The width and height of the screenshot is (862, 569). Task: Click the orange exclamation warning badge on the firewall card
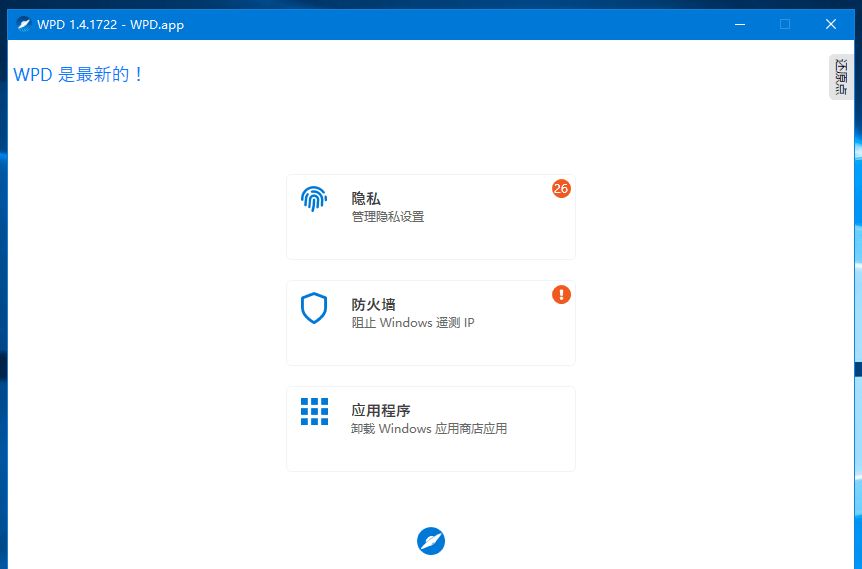[561, 295]
